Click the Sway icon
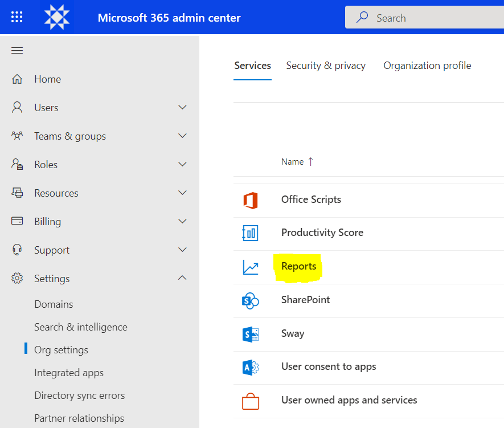Viewport: 504px width, 428px height. [251, 334]
